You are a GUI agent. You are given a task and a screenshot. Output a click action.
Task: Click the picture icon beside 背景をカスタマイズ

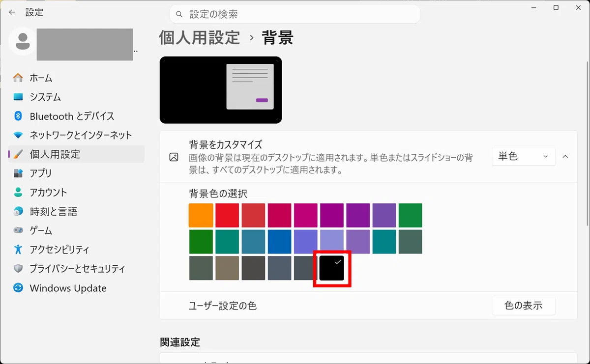[x=174, y=157]
